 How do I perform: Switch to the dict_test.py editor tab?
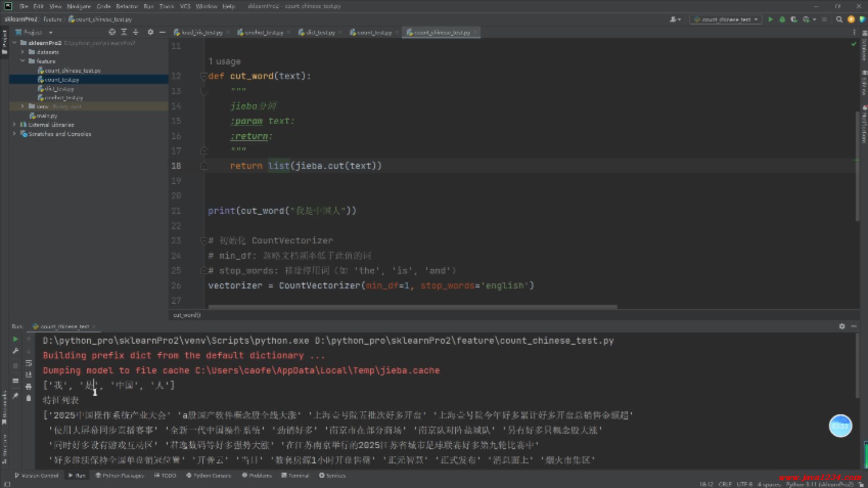click(320, 33)
